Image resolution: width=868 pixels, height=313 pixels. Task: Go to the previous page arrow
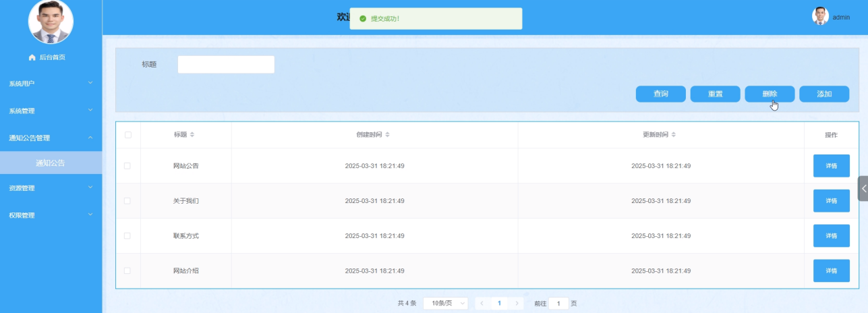[482, 304]
